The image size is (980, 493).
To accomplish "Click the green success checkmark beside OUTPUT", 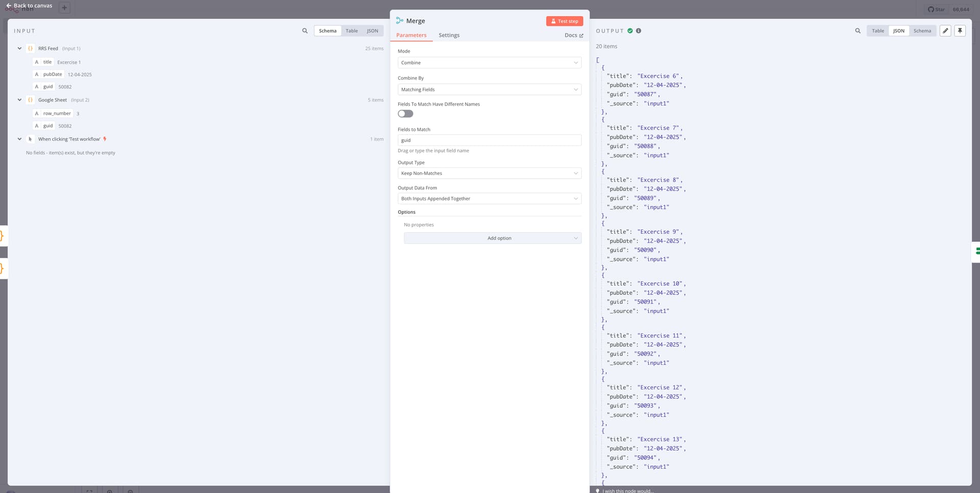I will pyautogui.click(x=630, y=31).
